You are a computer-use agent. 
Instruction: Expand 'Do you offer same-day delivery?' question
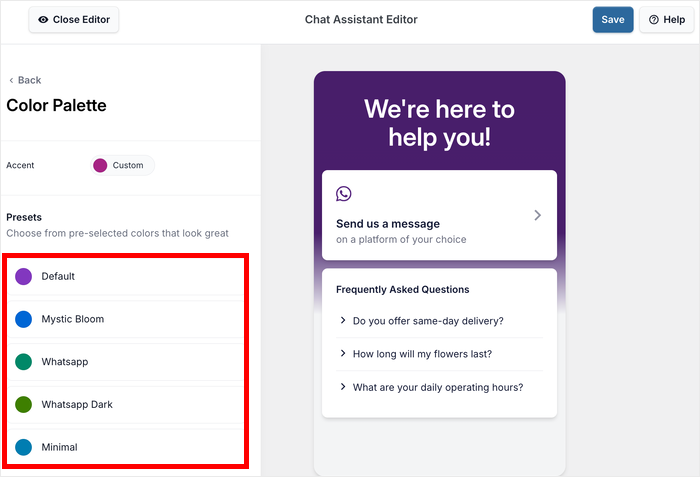(428, 321)
